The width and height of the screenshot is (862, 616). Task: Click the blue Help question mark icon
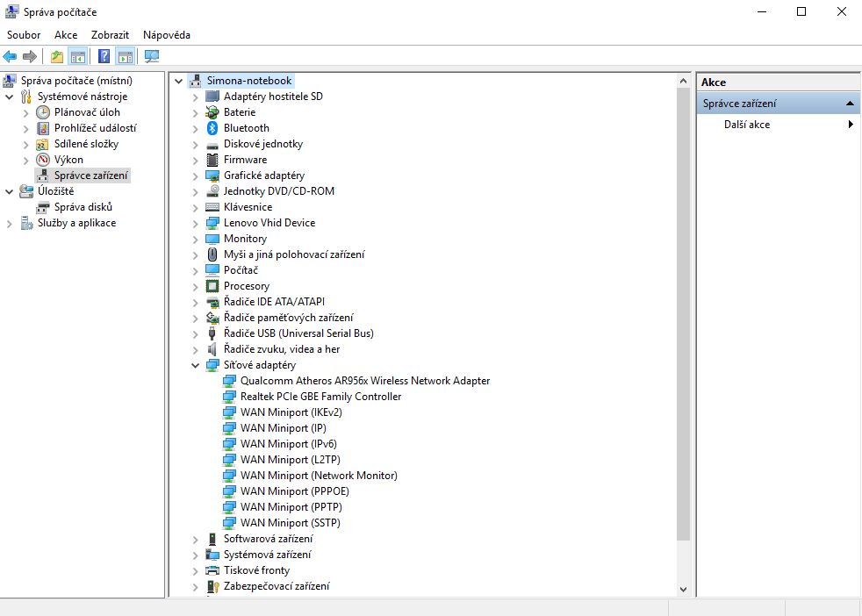104,57
